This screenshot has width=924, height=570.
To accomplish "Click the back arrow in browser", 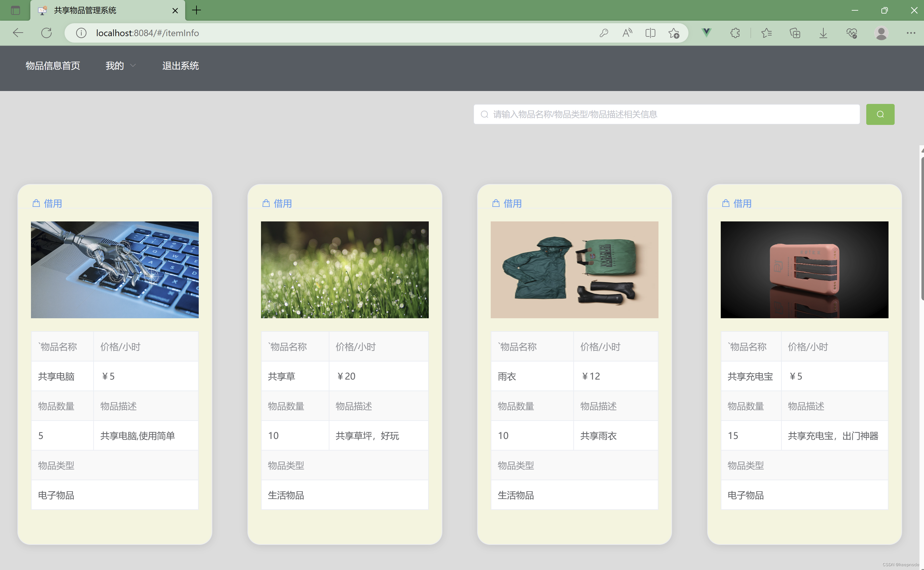I will point(18,33).
